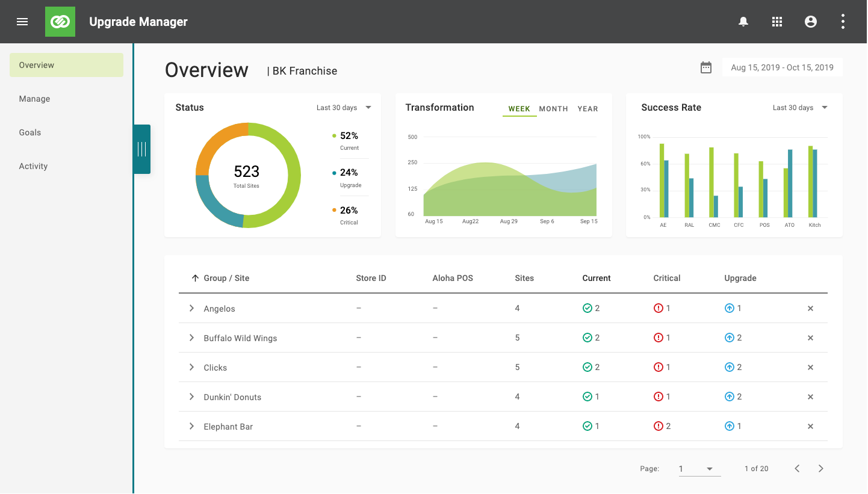Click the 24% Upgrade legend entry

[x=346, y=178]
